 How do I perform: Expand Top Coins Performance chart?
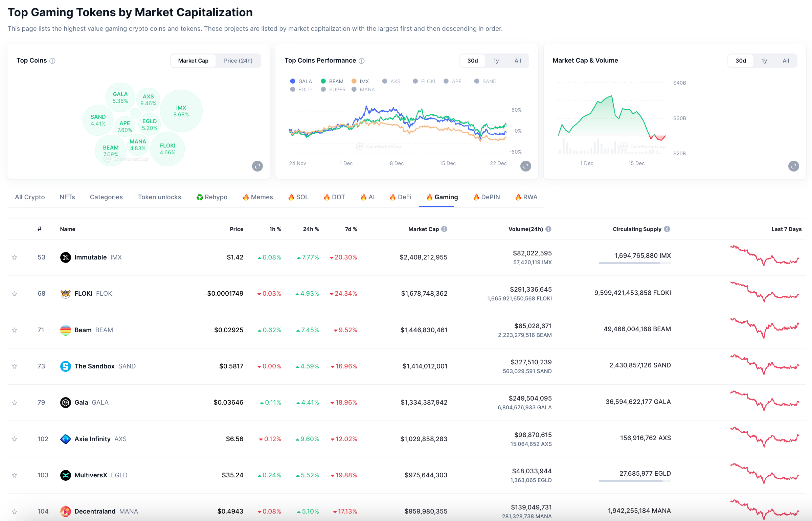[525, 166]
